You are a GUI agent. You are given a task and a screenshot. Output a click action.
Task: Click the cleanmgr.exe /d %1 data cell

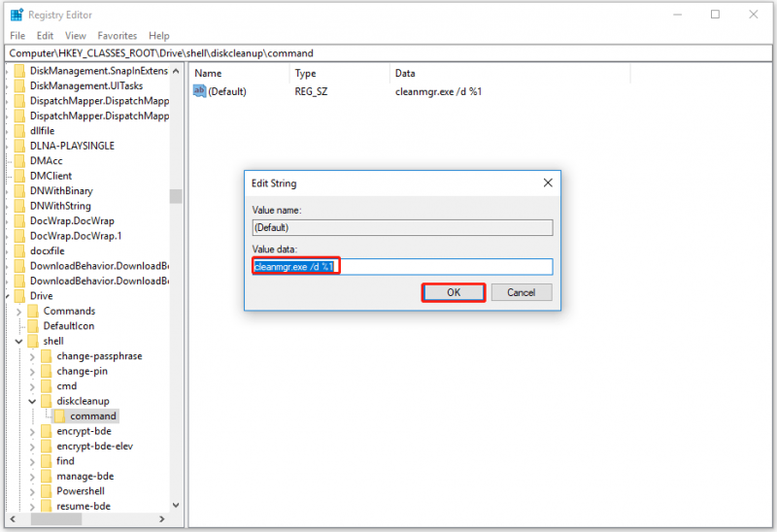(x=439, y=91)
